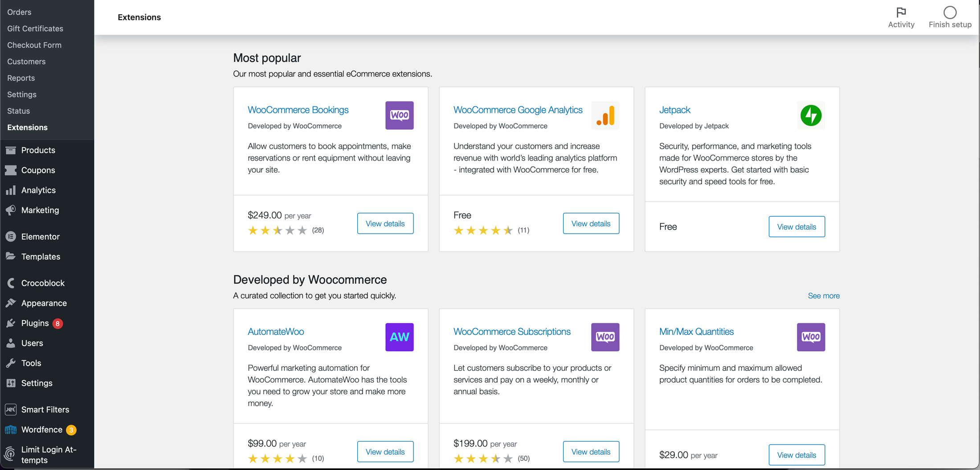Image resolution: width=980 pixels, height=470 pixels.
Task: Open the Checkout Form submenu item
Action: tap(34, 45)
